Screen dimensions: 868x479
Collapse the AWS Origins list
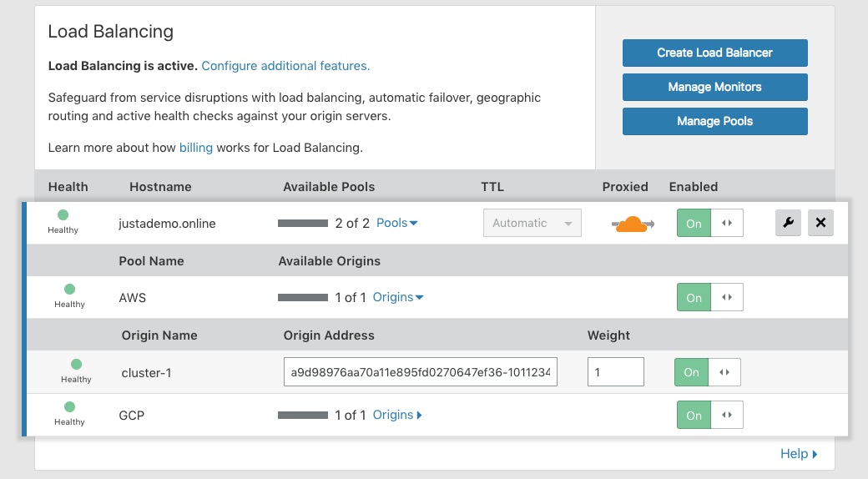(x=398, y=297)
